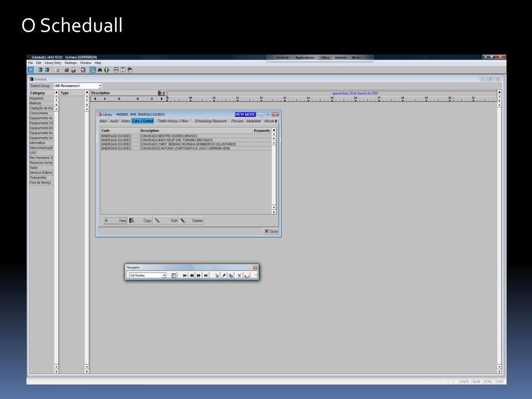This screenshot has height=399, width=532.
Task: Select the CONVIDADO CMDT. BEBIANO ROSINHA row
Action: pyautogui.click(x=186, y=144)
